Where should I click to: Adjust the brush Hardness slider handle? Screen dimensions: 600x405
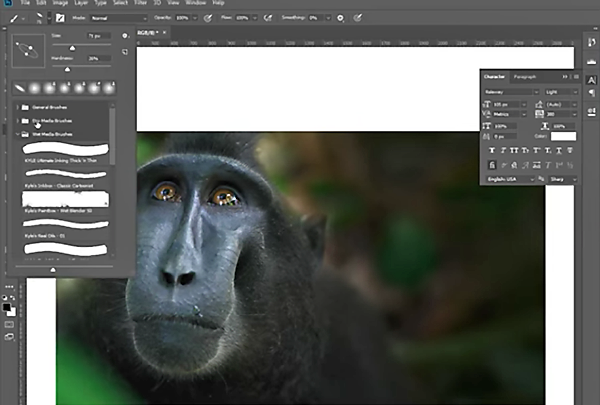(67, 69)
